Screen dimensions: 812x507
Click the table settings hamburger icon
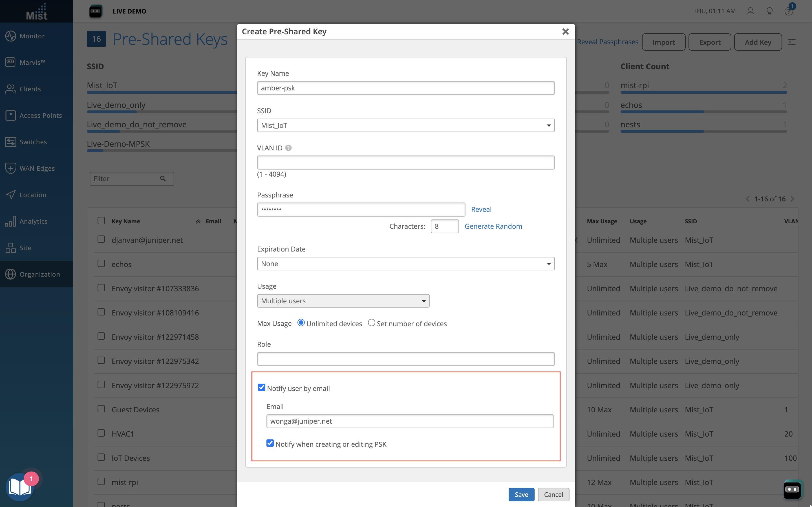[791, 42]
